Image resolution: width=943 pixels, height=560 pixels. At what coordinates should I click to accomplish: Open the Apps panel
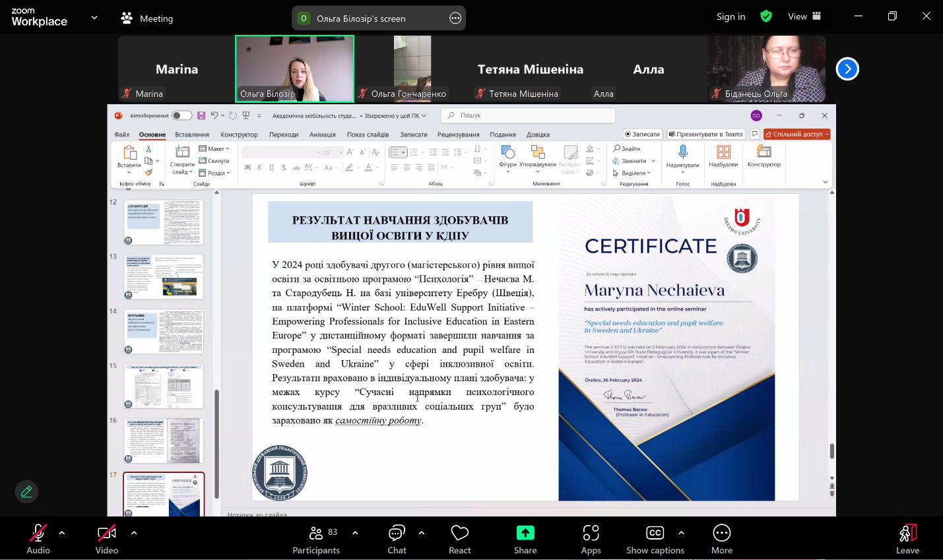pyautogui.click(x=591, y=538)
